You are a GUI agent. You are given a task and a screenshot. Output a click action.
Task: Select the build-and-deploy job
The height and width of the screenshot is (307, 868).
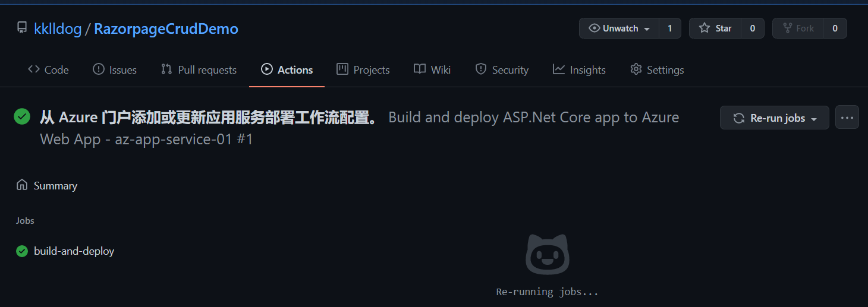click(74, 251)
